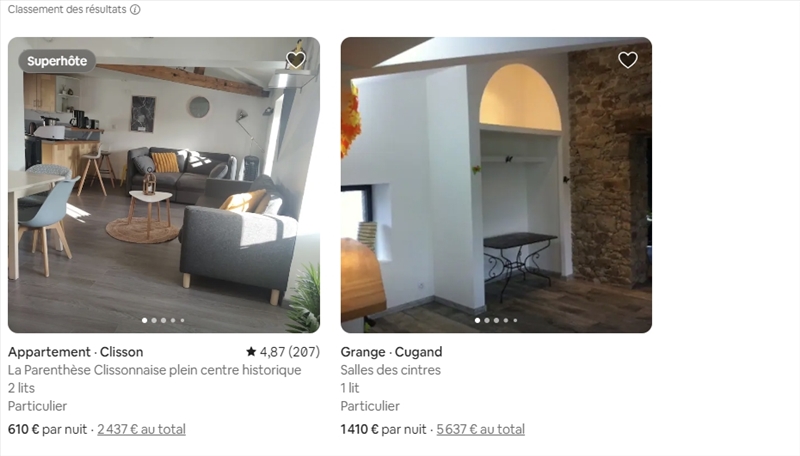Select second carousel dot on Clisson photo

coord(154,320)
